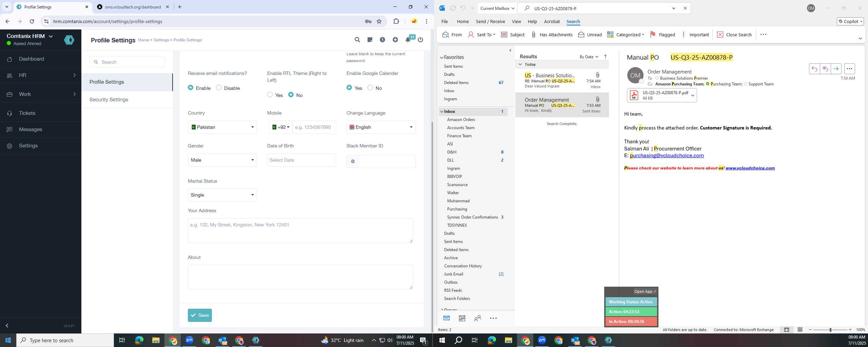This screenshot has height=347, width=868.
Task: Filter by Unread in Outlook ribbon
Action: tap(590, 35)
